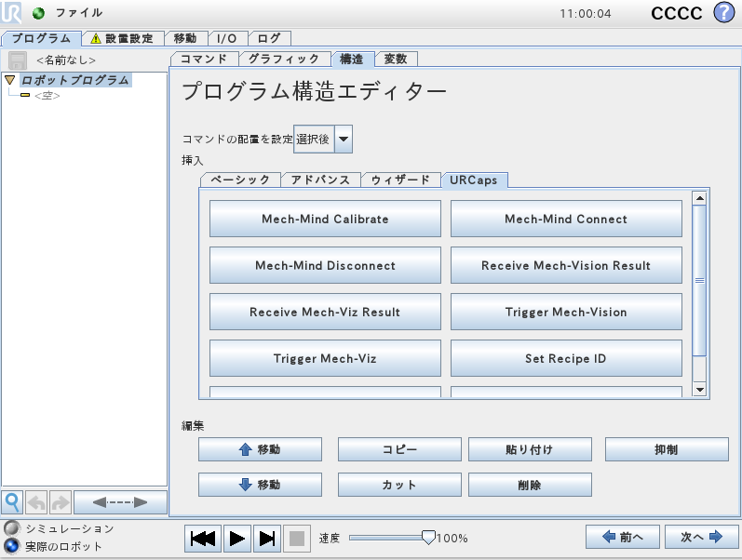Click the rewind to start playback button
This screenshot has width=742, height=560.
[x=203, y=539]
